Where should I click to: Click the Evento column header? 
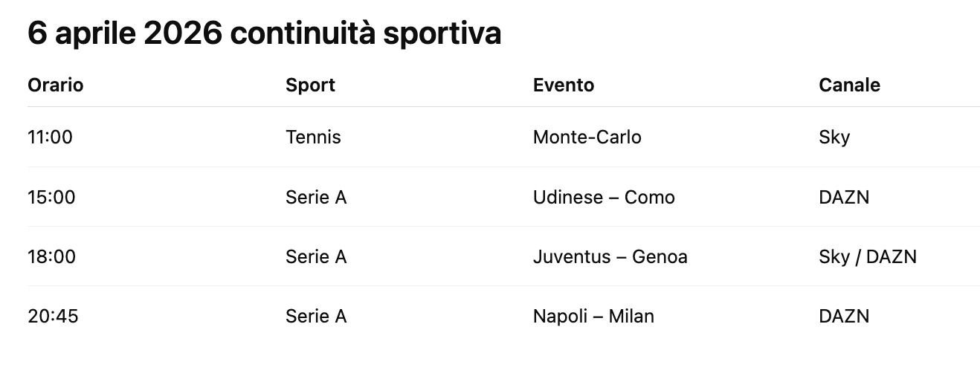point(564,85)
